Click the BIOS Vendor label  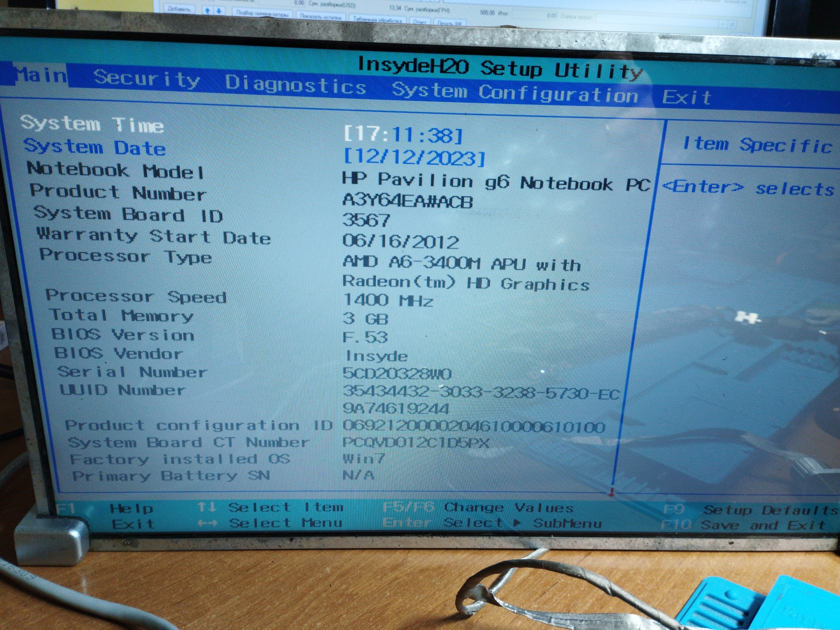(119, 353)
